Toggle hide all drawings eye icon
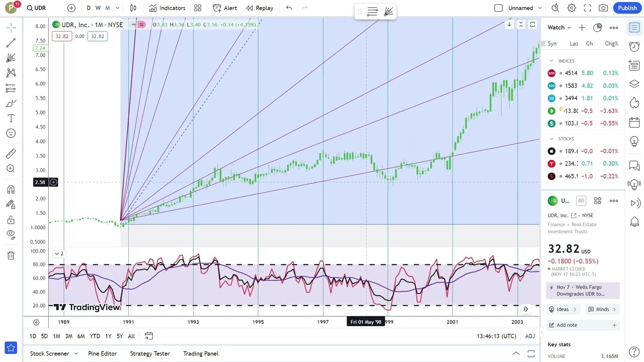 coord(11,234)
